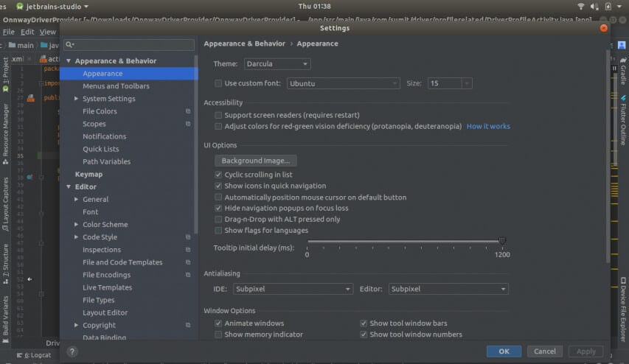629x364 pixels.
Task: Open the Structure tool window
Action: pyautogui.click(x=6, y=263)
